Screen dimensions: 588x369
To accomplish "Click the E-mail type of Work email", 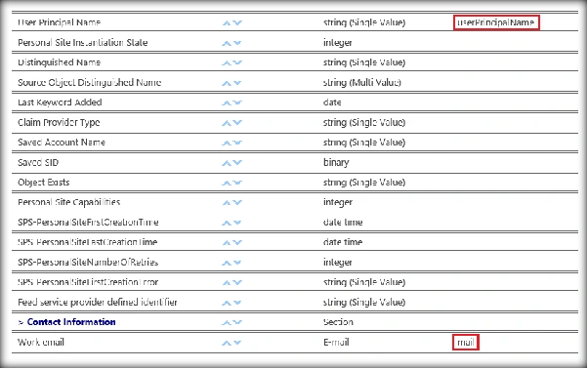I will (x=336, y=342).
